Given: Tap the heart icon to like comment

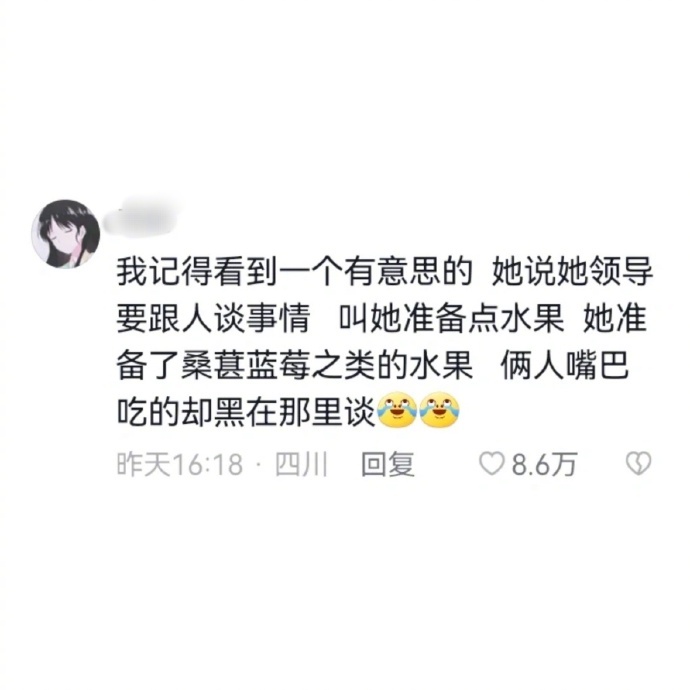Looking at the screenshot, I should [491, 463].
